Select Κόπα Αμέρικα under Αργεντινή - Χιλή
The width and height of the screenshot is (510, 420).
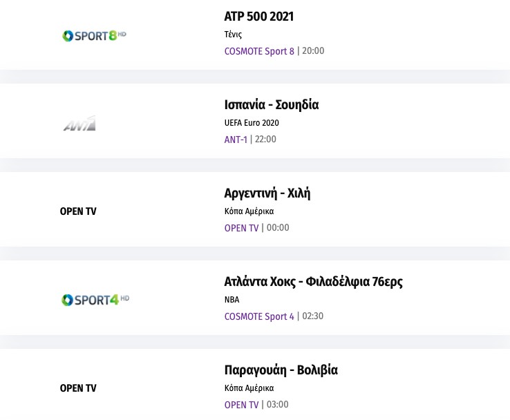point(249,211)
